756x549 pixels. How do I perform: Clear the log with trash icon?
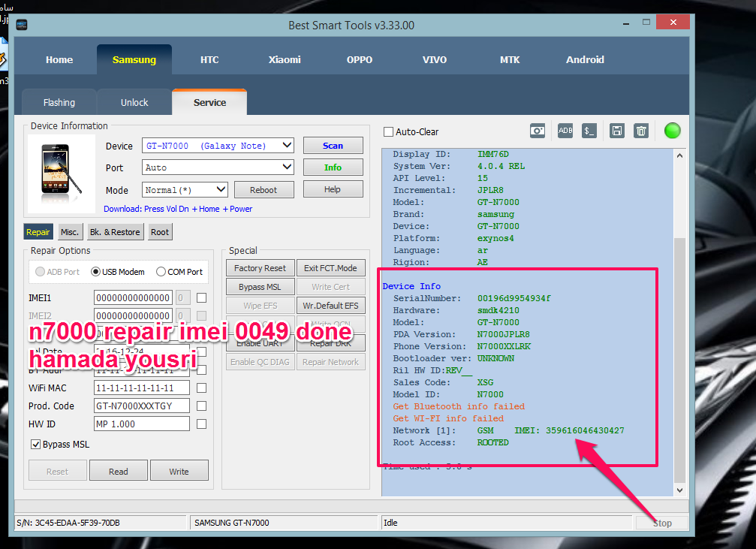641,131
